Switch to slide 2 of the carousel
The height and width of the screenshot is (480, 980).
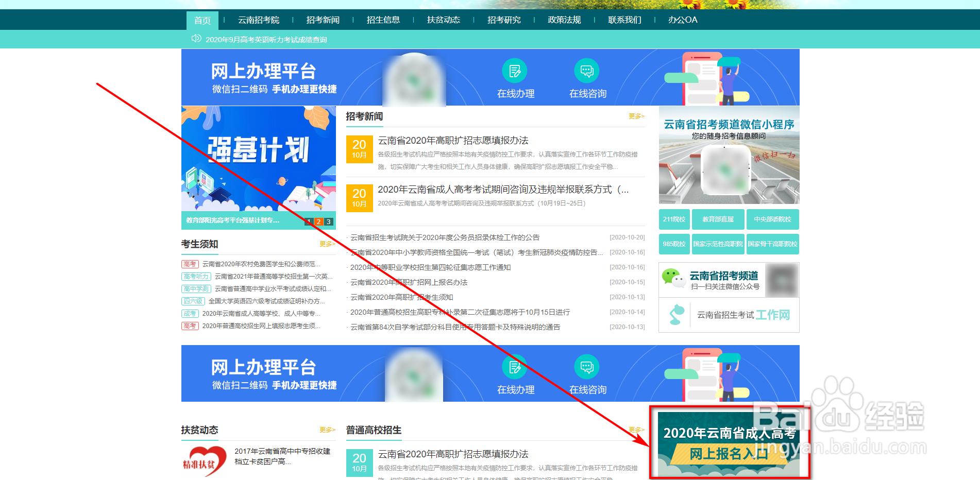pos(319,221)
